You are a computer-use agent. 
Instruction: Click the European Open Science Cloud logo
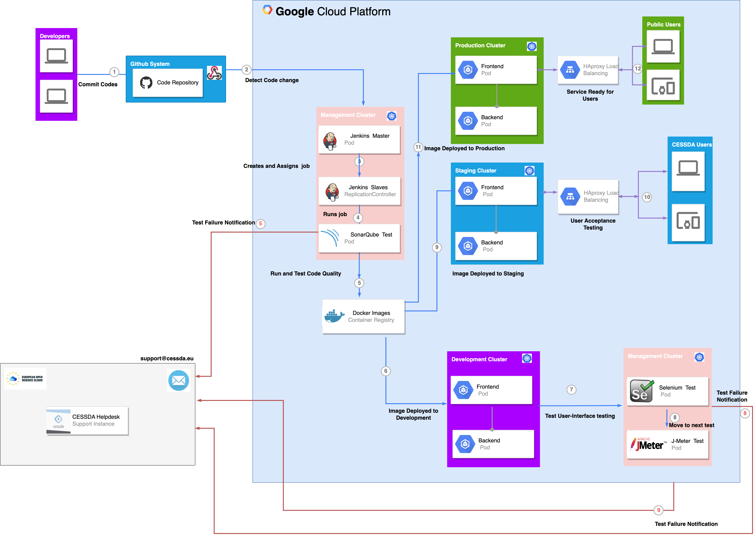[26, 379]
